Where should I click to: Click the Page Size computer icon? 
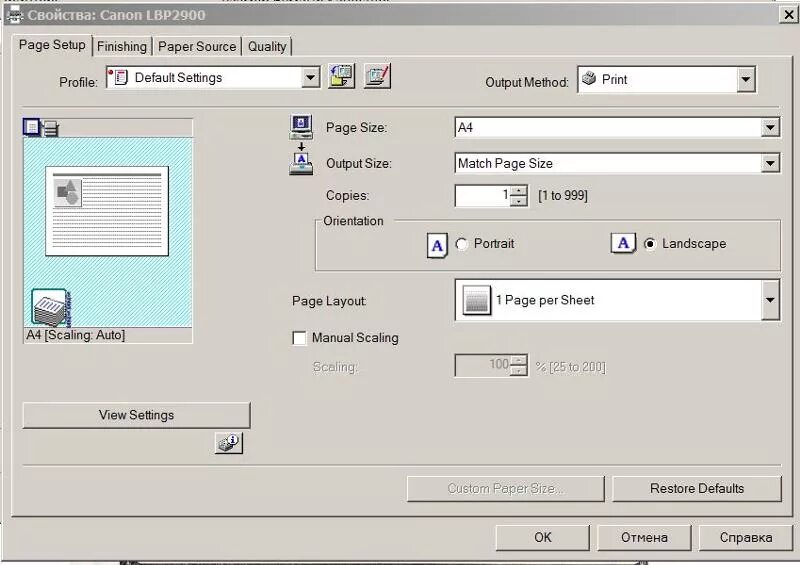301,127
